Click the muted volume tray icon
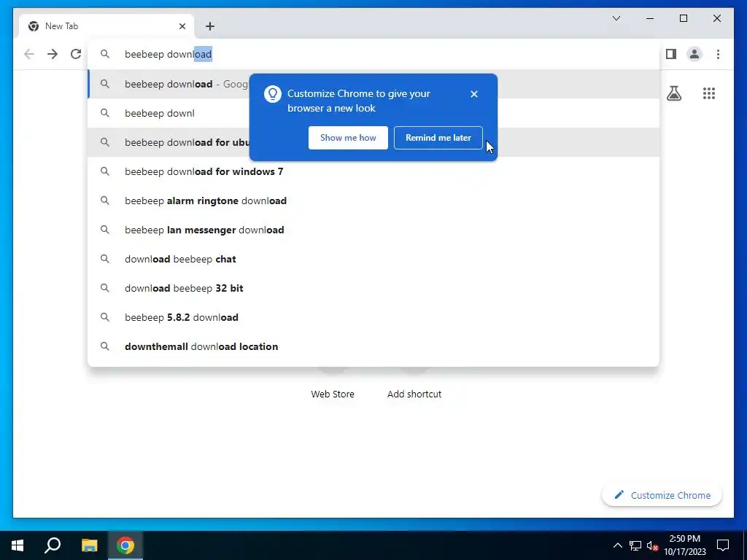The height and width of the screenshot is (560, 747). 653,545
